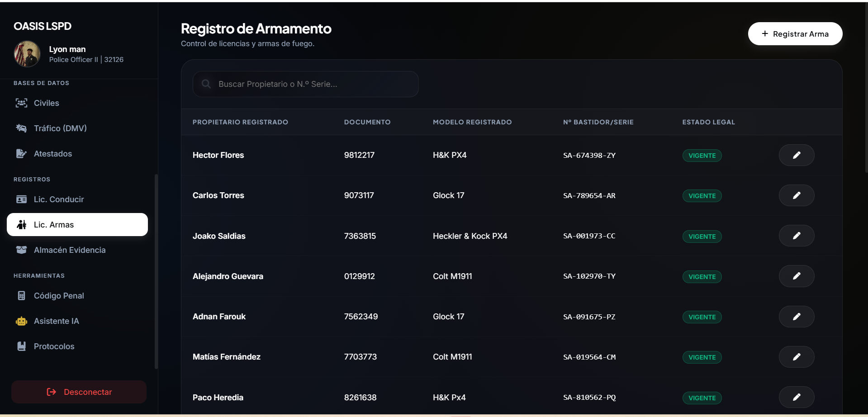Open the Código Penal tool

(x=77, y=296)
